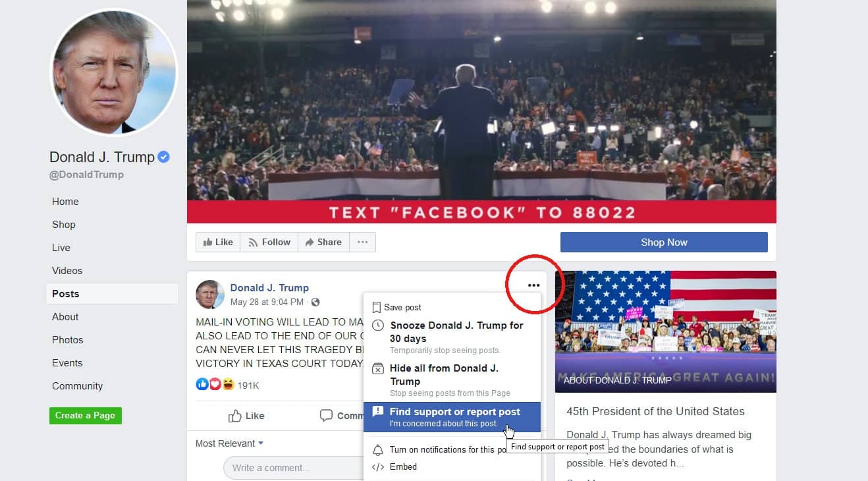Image resolution: width=868 pixels, height=481 pixels.
Task: Click the page's three-dot more options button
Action: pos(362,242)
